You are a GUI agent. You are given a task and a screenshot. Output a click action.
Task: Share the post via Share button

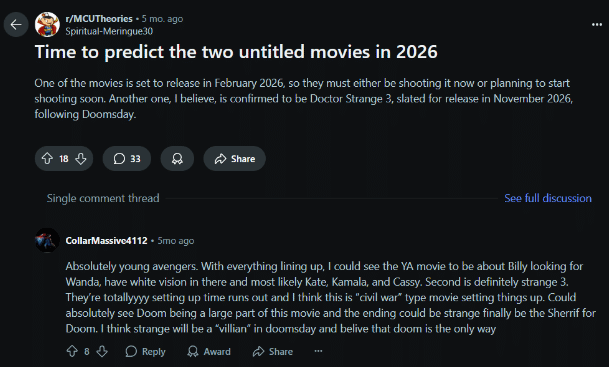coord(235,158)
